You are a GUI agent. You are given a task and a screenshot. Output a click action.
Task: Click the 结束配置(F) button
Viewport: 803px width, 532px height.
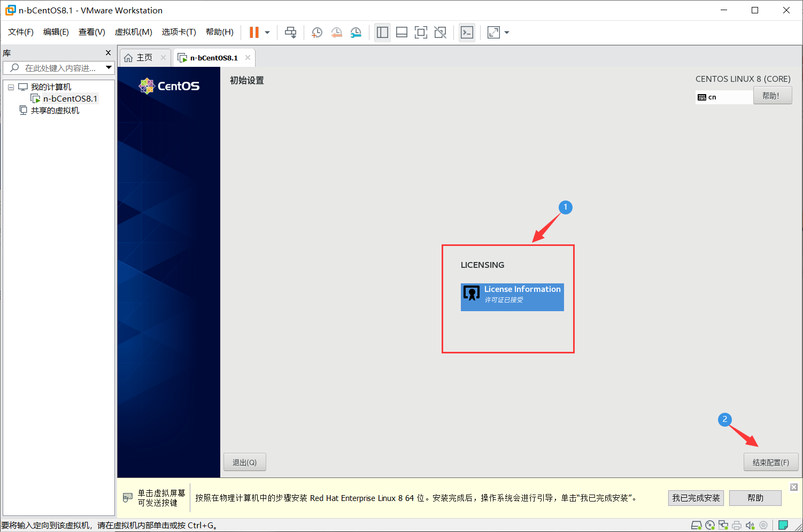click(771, 462)
